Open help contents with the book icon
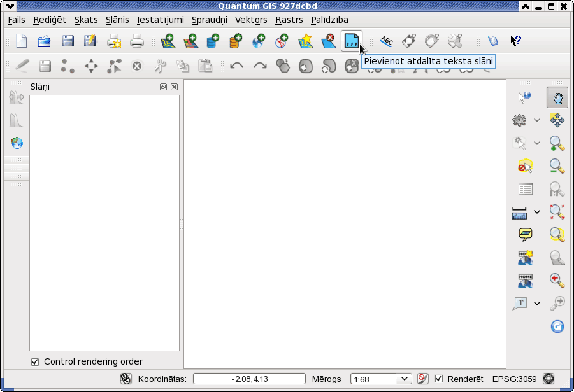Screen dimensions: 574x392 pos(493,41)
